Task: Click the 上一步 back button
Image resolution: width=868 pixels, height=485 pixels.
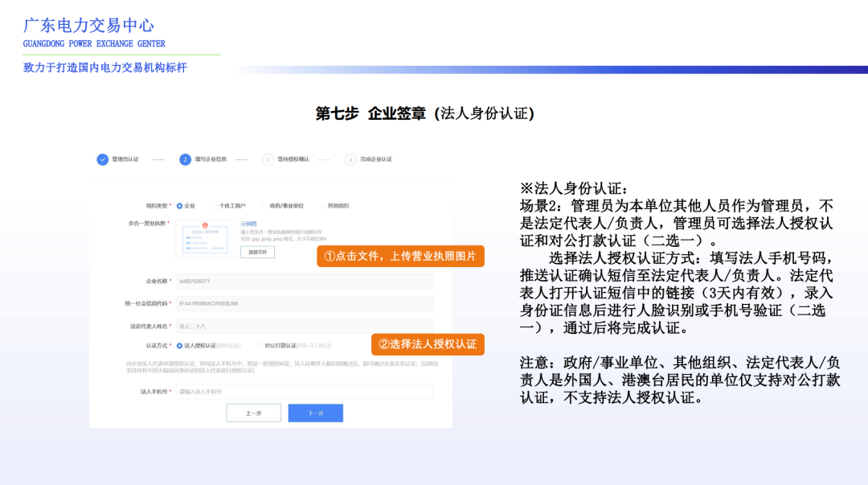Action: (x=256, y=413)
